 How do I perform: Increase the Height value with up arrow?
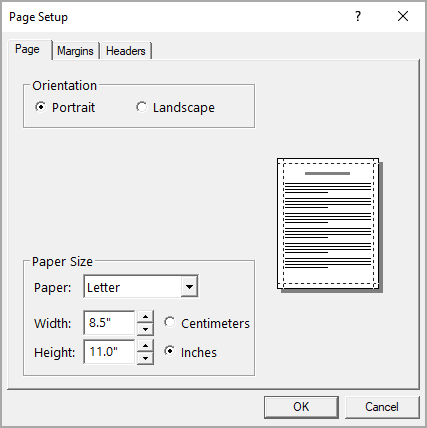point(145,345)
